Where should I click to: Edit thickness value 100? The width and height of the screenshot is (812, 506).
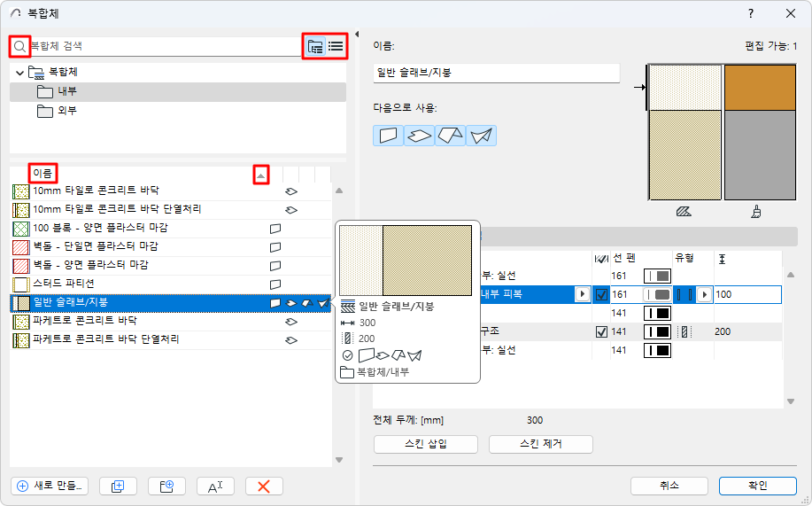coord(747,294)
